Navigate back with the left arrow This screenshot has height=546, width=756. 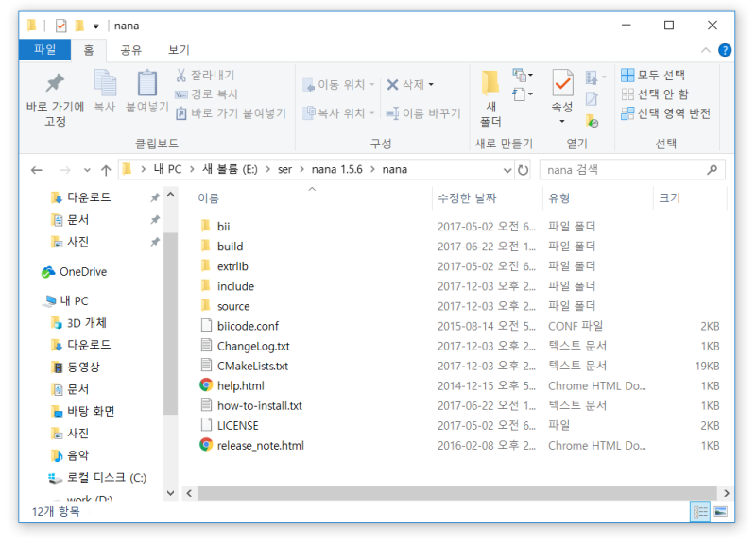tap(37, 171)
